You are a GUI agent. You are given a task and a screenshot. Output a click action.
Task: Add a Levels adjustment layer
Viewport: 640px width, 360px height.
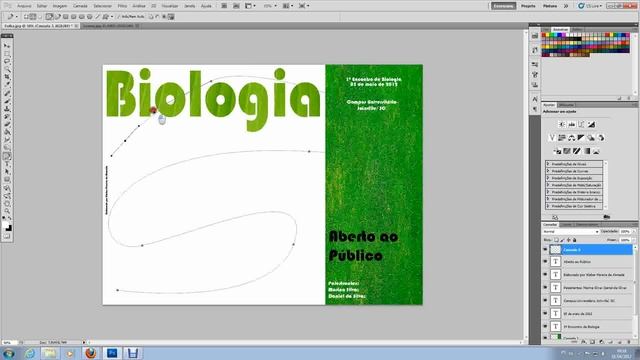(x=572, y=124)
